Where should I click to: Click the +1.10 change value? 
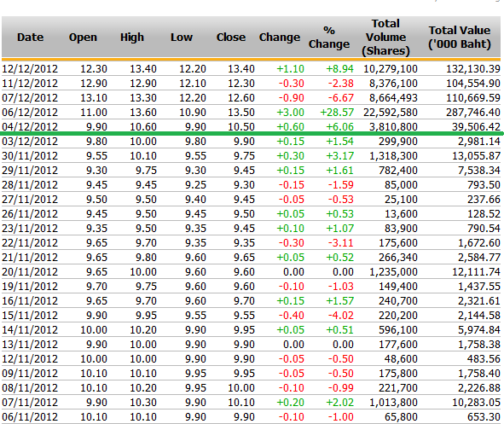point(290,69)
